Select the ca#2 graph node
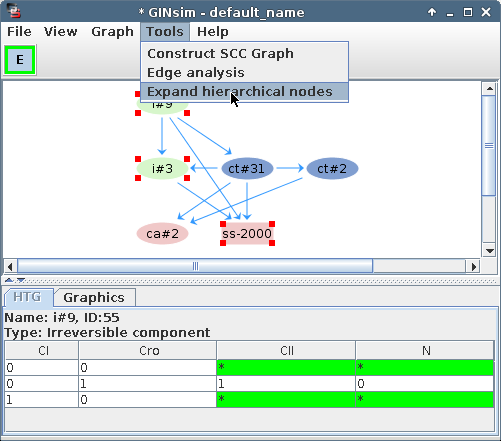The height and width of the screenshot is (441, 501). click(x=162, y=234)
